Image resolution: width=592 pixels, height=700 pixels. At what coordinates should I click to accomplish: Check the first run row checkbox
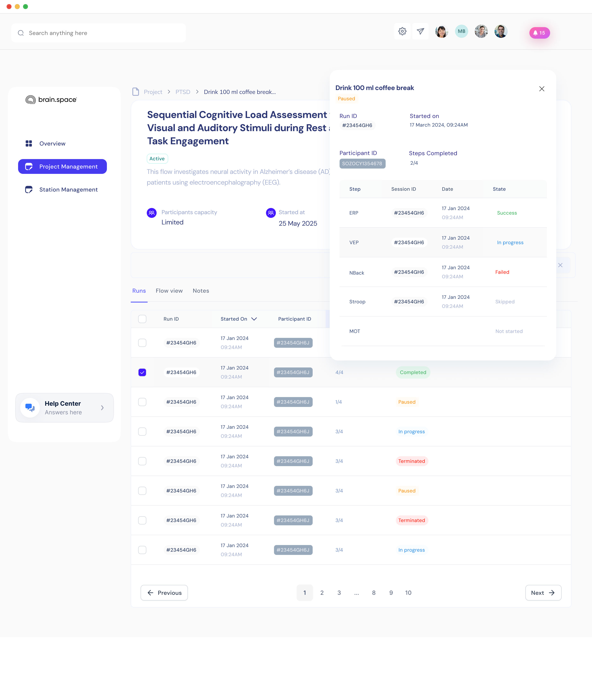click(142, 343)
